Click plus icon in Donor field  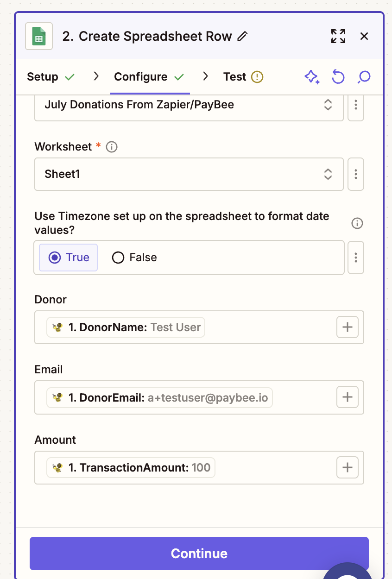[347, 327]
